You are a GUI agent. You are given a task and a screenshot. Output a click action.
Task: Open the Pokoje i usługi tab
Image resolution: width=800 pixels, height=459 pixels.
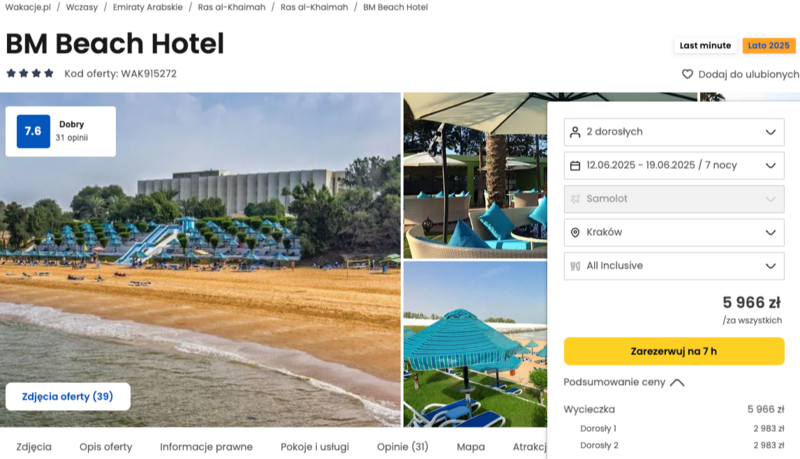[x=315, y=447]
